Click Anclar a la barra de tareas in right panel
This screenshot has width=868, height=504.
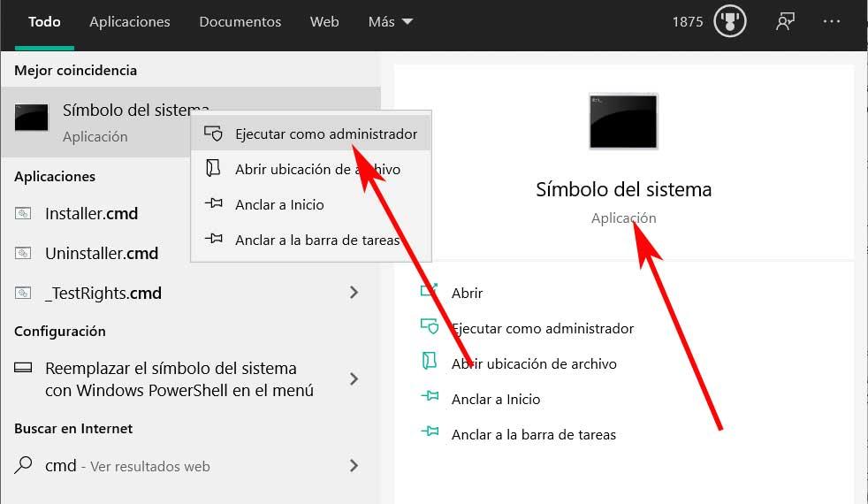pos(534,435)
